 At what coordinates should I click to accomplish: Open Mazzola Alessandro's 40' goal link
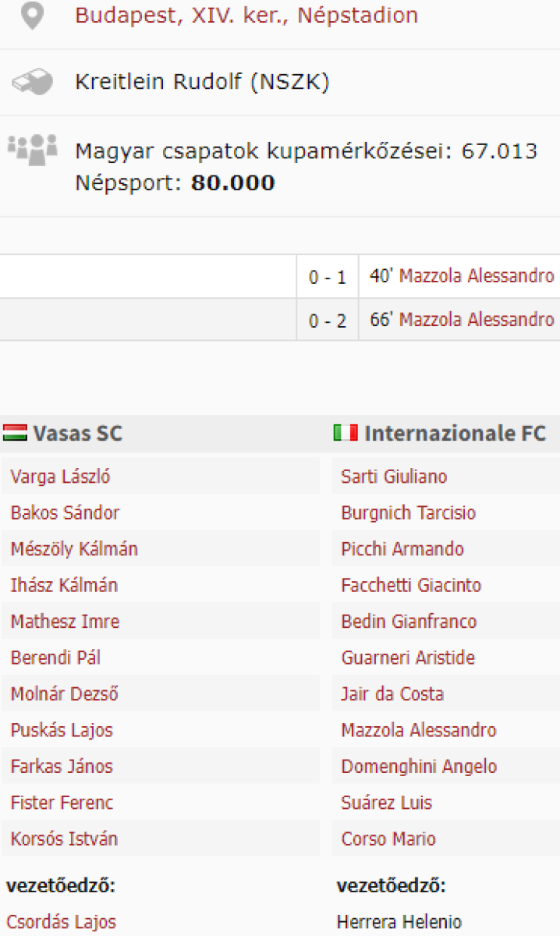477,276
